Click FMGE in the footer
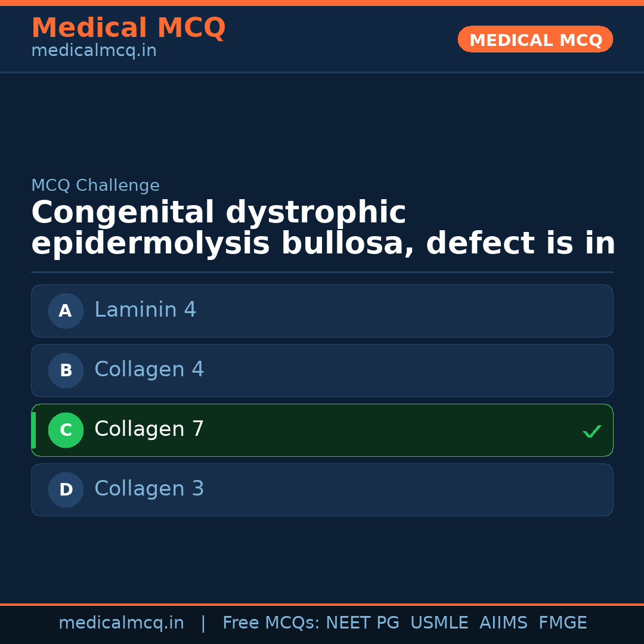The width and height of the screenshot is (644, 644). tap(563, 623)
